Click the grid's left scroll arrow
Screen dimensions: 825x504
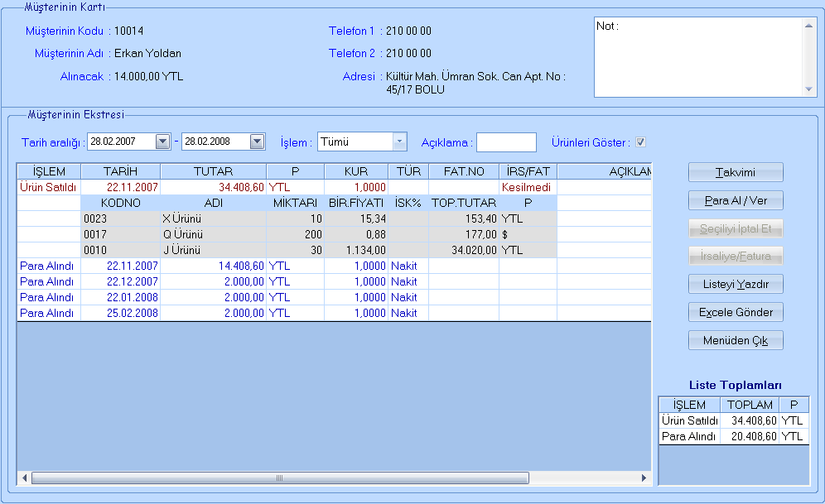tap(24, 478)
